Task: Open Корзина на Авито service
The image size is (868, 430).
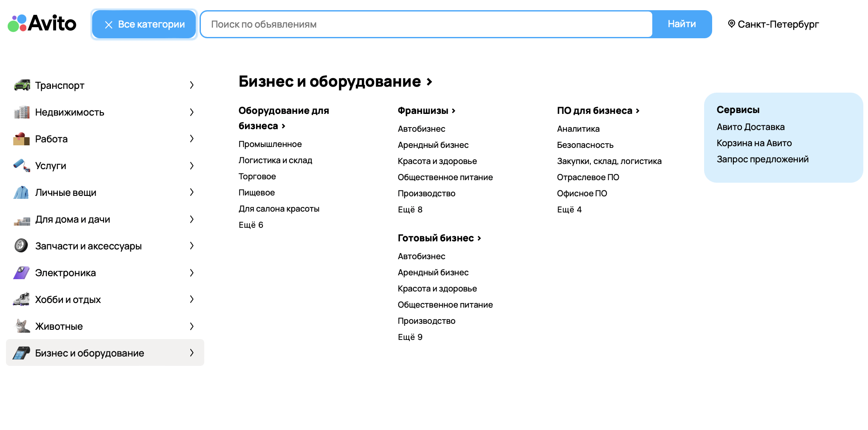Action: point(754,143)
